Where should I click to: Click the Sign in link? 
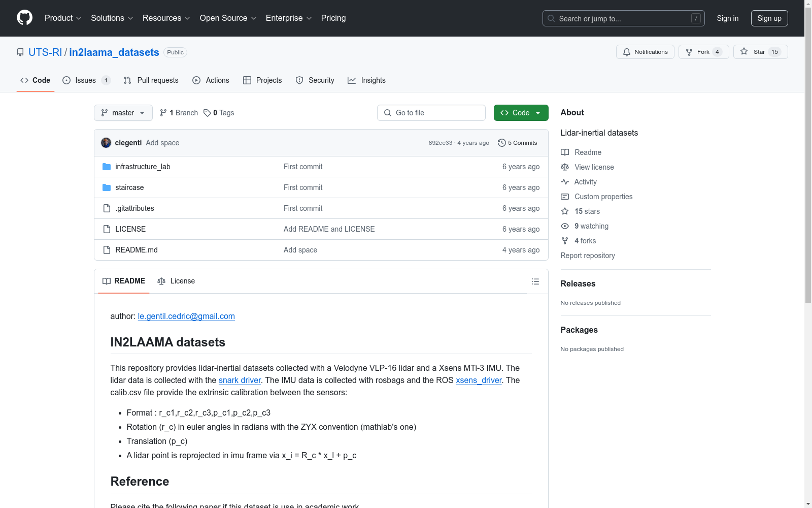pyautogui.click(x=728, y=18)
